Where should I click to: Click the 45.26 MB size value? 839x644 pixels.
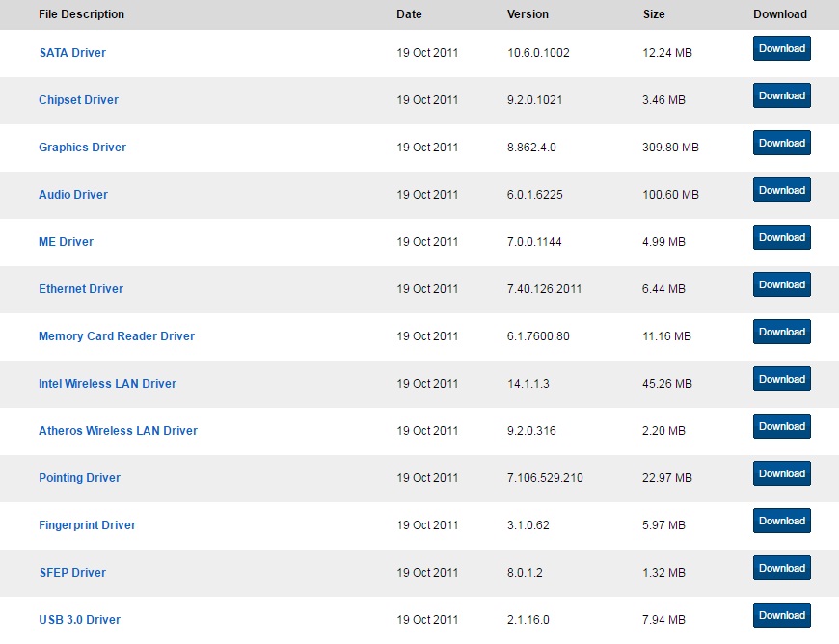[x=667, y=384]
